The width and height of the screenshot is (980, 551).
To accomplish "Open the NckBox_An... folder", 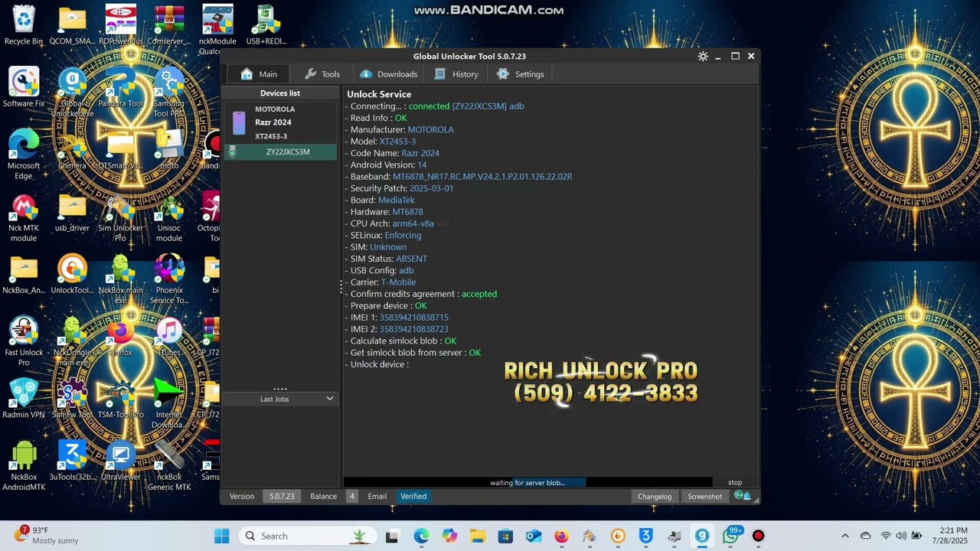I will click(24, 274).
